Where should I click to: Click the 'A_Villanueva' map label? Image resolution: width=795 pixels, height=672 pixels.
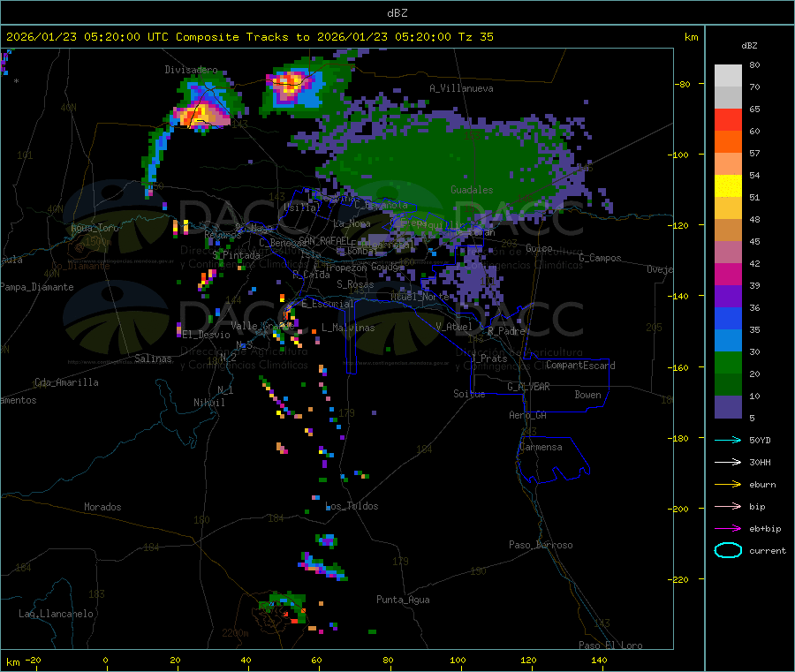click(x=461, y=88)
